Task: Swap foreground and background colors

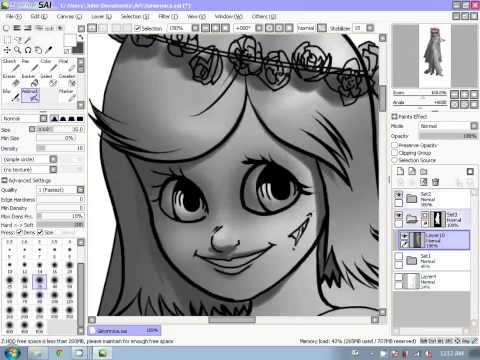Action: (x=80, y=37)
